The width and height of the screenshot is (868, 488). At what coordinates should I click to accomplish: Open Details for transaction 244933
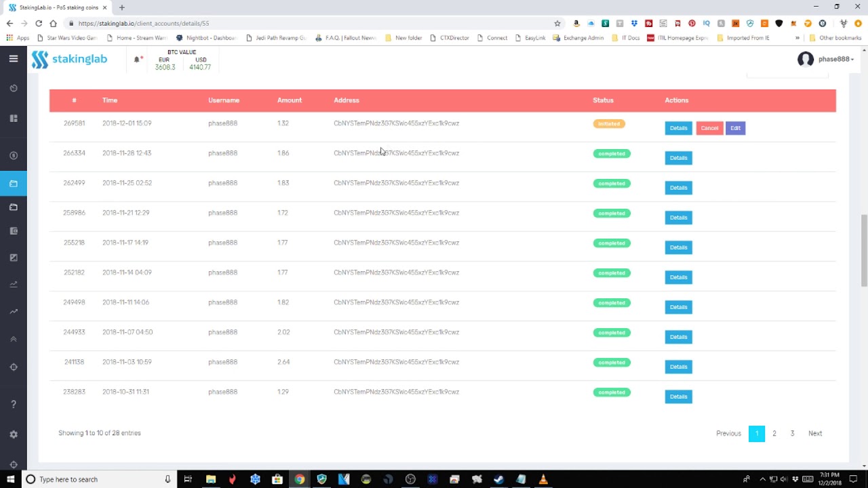click(678, 337)
